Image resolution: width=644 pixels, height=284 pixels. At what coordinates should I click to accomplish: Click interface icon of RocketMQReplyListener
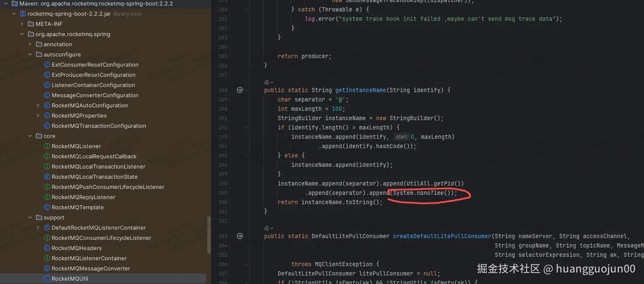point(47,197)
